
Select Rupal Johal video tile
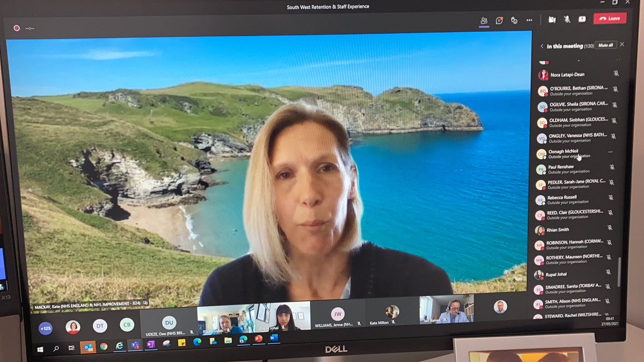pyautogui.click(x=283, y=316)
